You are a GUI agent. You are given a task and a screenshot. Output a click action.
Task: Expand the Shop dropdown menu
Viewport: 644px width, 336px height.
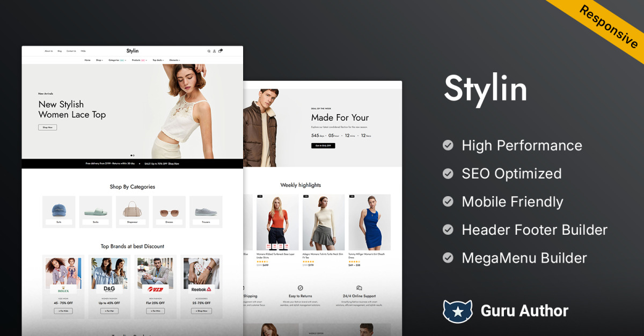click(99, 61)
